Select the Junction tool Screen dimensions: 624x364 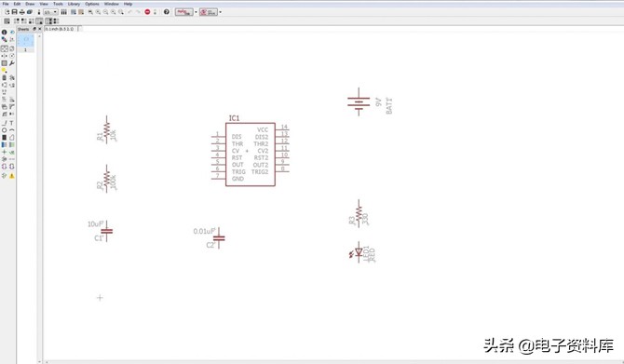pos(4,152)
